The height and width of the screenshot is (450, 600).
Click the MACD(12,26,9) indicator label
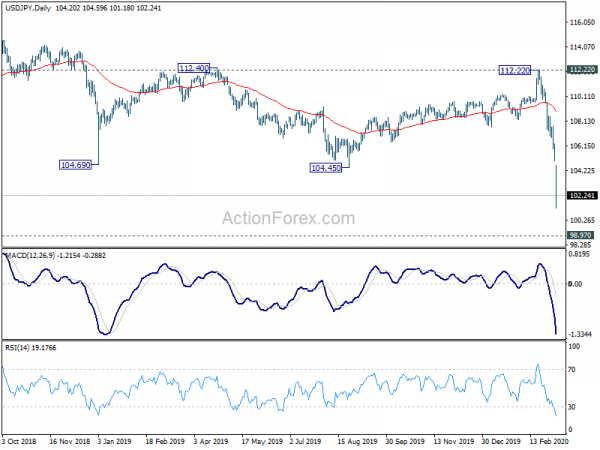(30, 255)
